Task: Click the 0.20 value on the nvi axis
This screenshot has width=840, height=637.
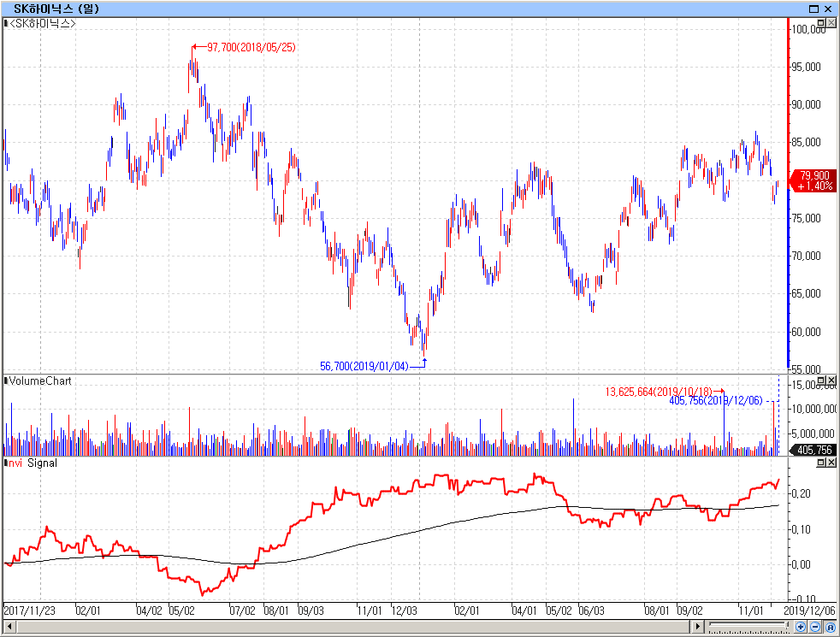Action: (x=802, y=493)
